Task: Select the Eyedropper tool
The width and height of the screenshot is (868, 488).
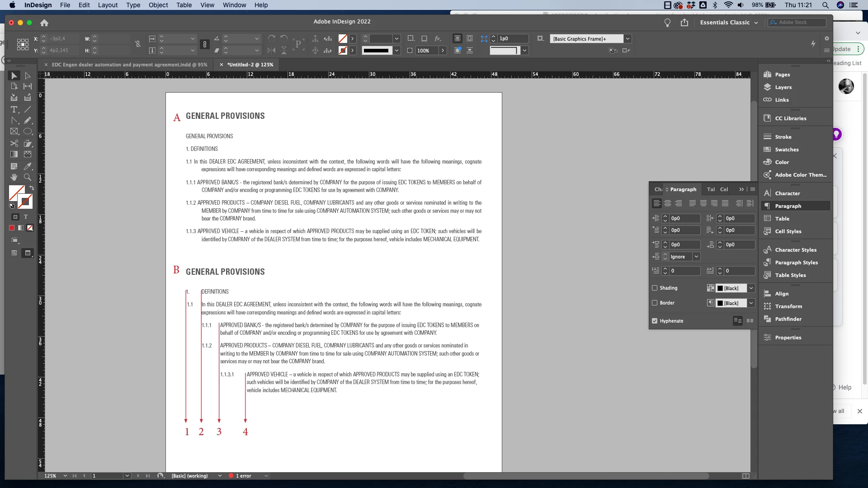Action: click(28, 166)
